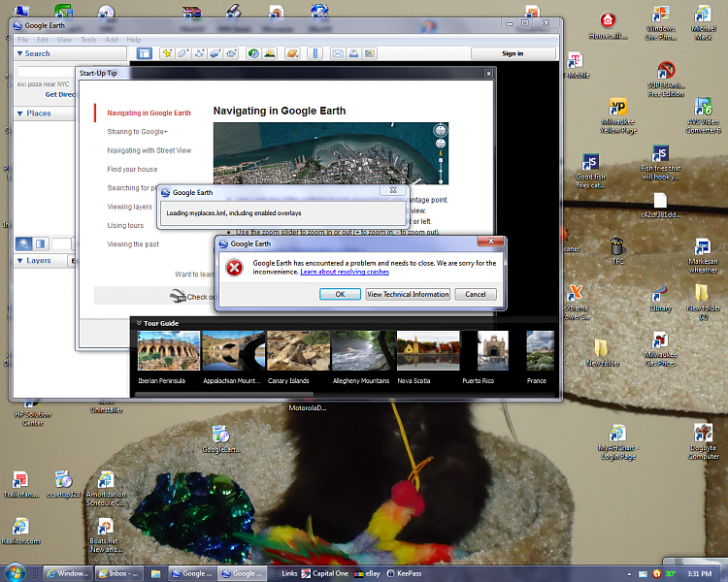The width and height of the screenshot is (728, 582).
Task: Open the SUPERAnti Free Edition desktop icon
Action: click(666, 79)
